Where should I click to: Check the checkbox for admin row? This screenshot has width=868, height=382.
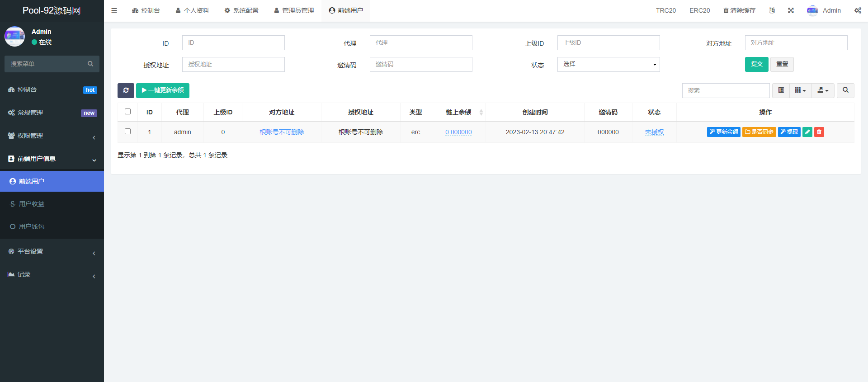(128, 132)
